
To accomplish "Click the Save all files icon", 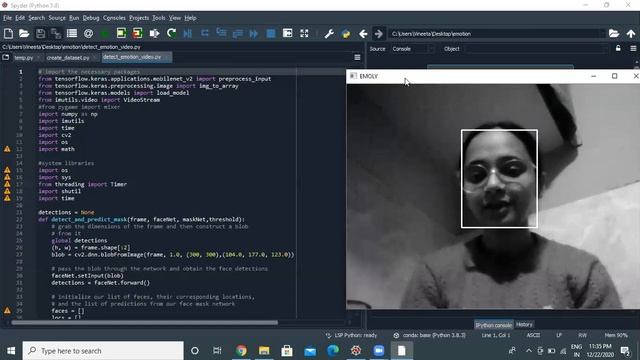I will (56, 33).
